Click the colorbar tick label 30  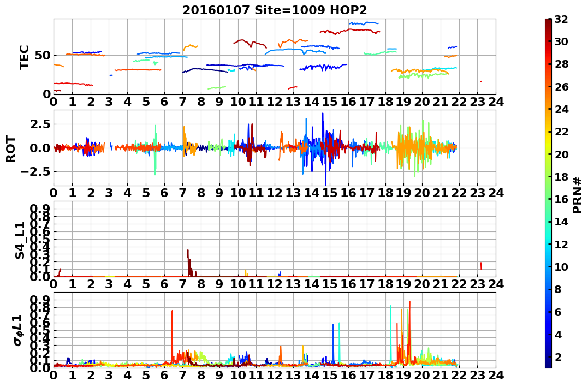pos(561,41)
